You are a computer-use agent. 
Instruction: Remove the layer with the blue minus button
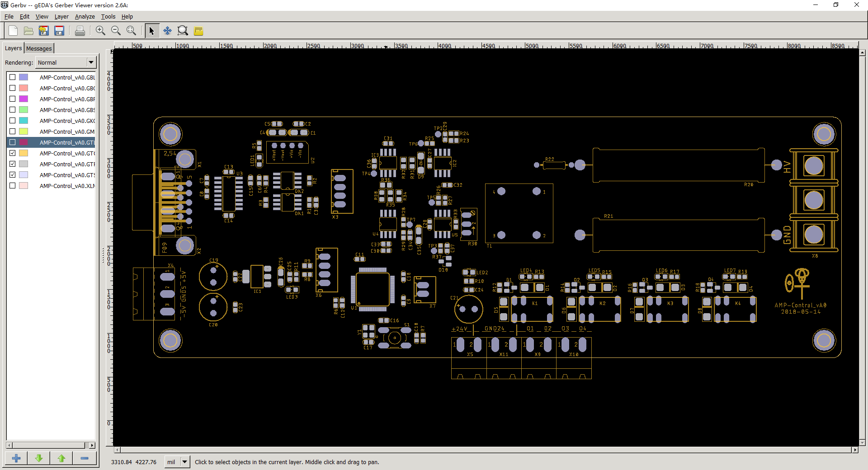click(x=85, y=458)
